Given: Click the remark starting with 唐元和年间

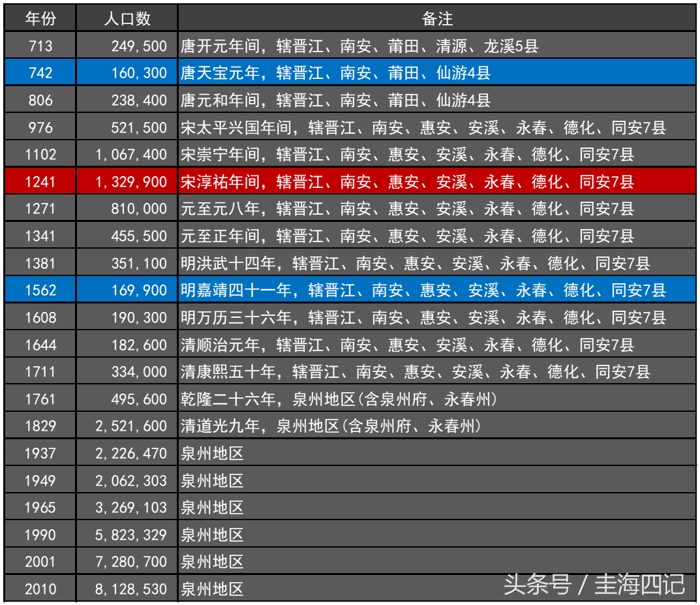Looking at the screenshot, I should [x=335, y=100].
